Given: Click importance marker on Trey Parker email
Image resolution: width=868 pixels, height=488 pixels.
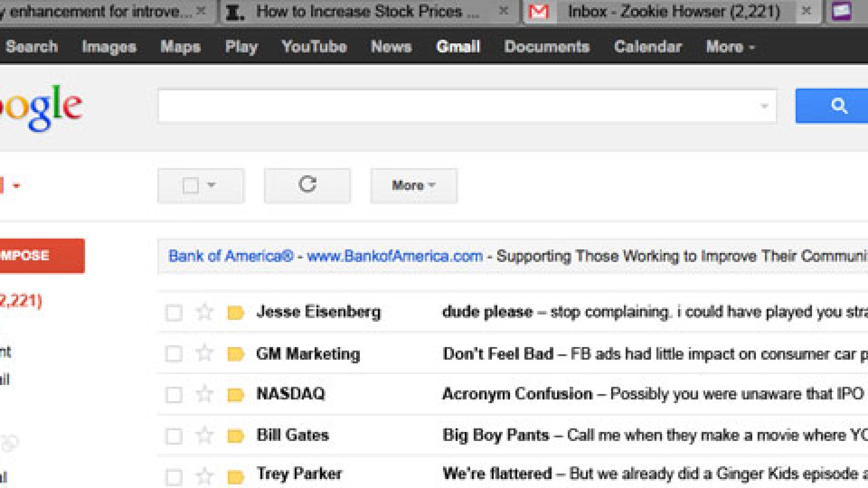Looking at the screenshot, I should click(x=236, y=477).
